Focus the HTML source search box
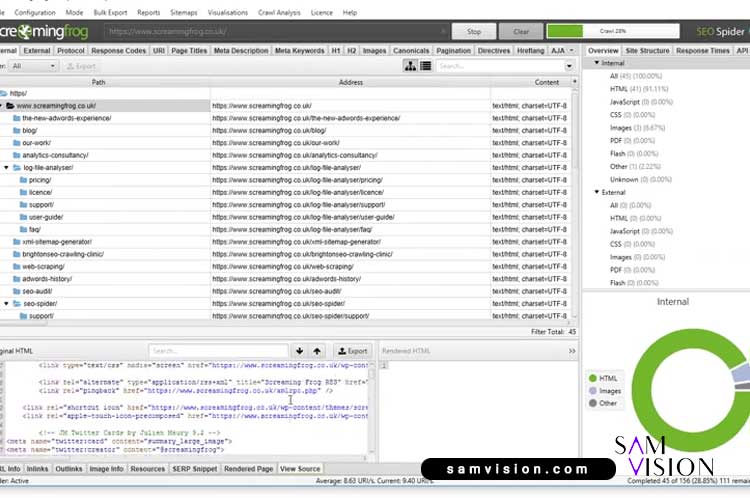 coord(218,351)
